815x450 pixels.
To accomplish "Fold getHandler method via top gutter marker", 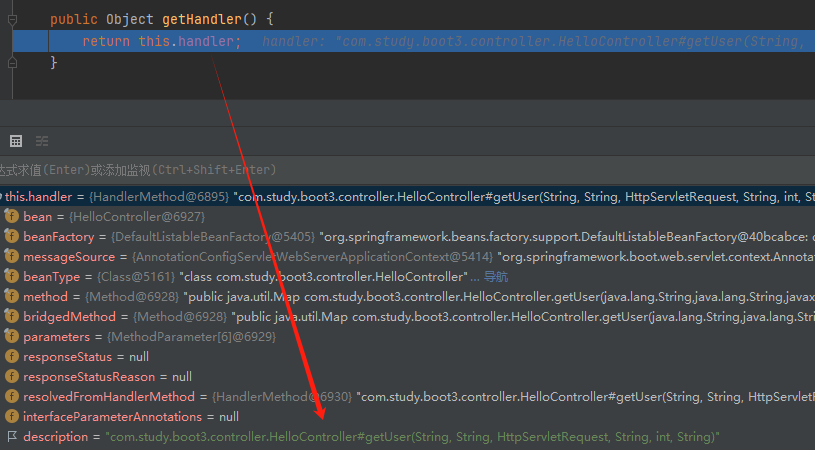I will [x=12, y=20].
